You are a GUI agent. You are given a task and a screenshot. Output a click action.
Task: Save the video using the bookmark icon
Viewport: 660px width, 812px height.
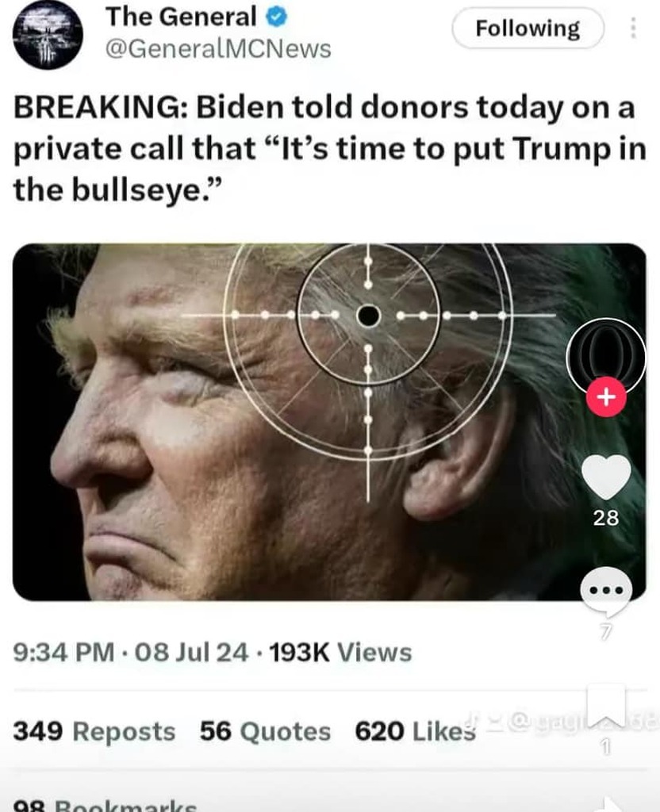(x=606, y=707)
